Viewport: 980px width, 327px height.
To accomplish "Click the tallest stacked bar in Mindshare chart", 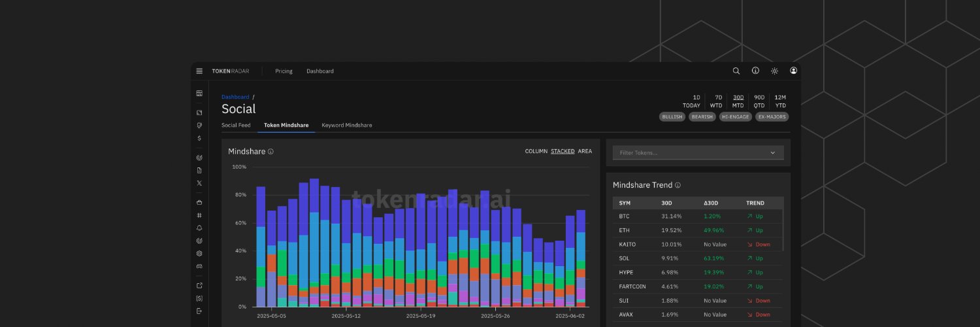I will coord(314,243).
